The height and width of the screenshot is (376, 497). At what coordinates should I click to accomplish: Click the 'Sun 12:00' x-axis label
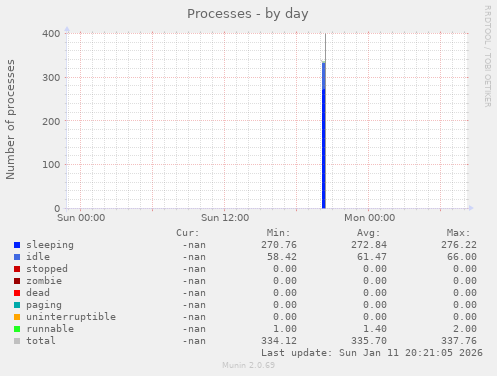[225, 218]
